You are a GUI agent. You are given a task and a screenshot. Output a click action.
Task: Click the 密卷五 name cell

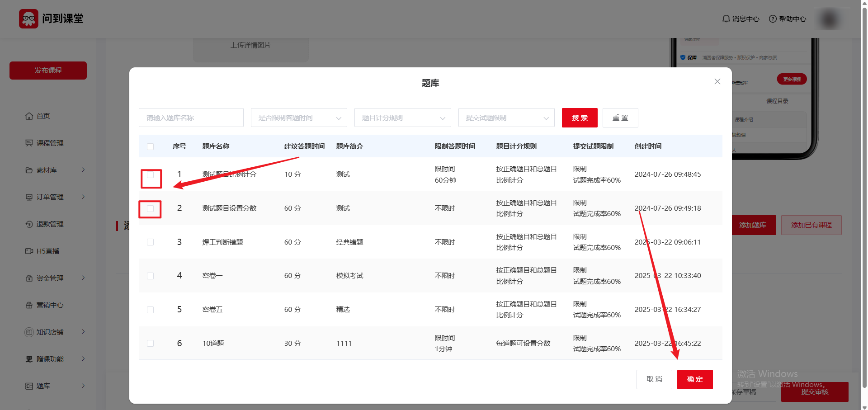click(212, 310)
